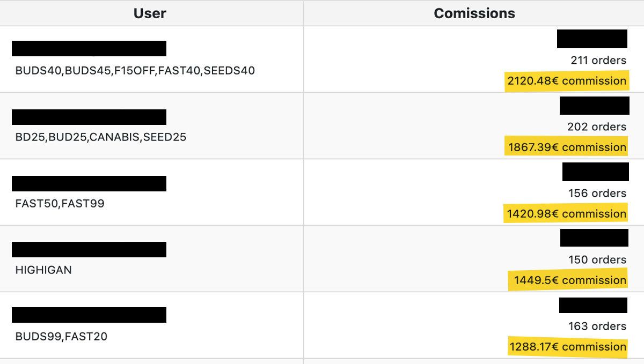Viewport: 644px width, 364px height.
Task: Click the Comissions column header
Action: tap(474, 13)
